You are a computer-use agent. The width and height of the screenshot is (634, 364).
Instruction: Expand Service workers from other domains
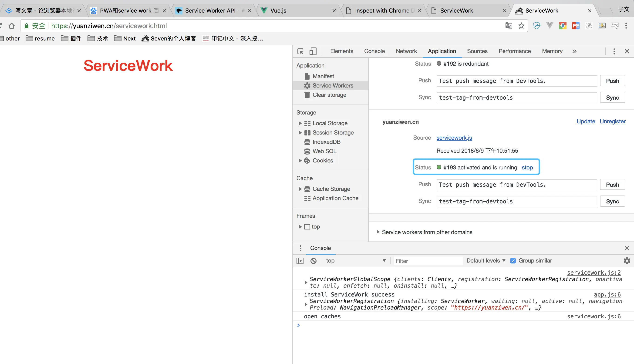pyautogui.click(x=378, y=232)
